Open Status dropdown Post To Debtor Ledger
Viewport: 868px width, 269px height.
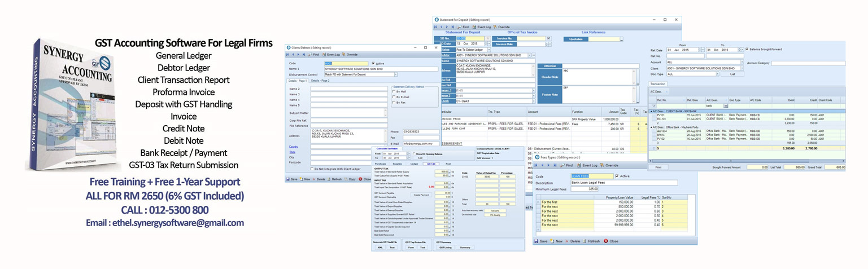[x=488, y=50]
